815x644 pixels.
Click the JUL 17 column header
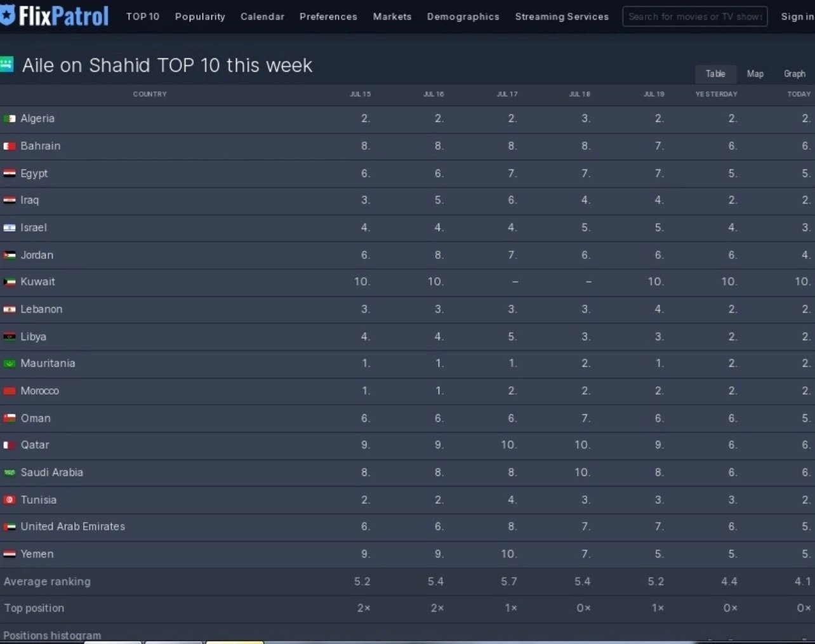click(x=507, y=94)
